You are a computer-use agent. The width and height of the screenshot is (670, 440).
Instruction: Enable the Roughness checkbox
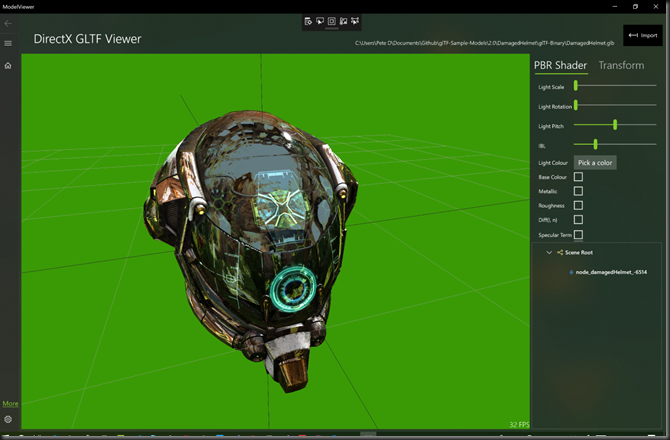tap(578, 205)
